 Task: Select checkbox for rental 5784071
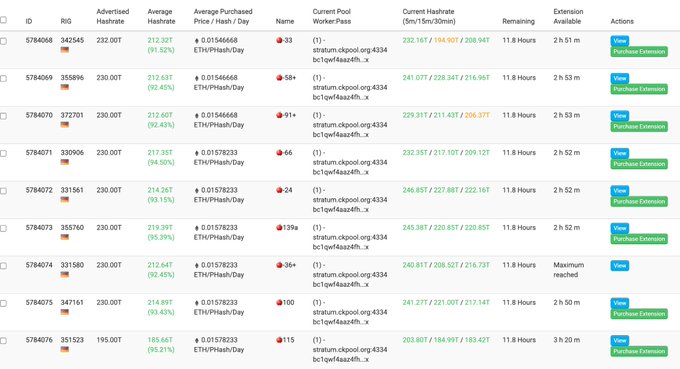pyautogui.click(x=3, y=153)
